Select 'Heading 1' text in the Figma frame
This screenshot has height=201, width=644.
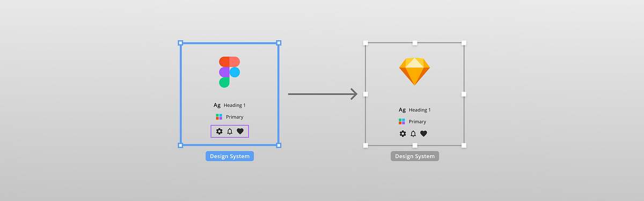pos(235,106)
